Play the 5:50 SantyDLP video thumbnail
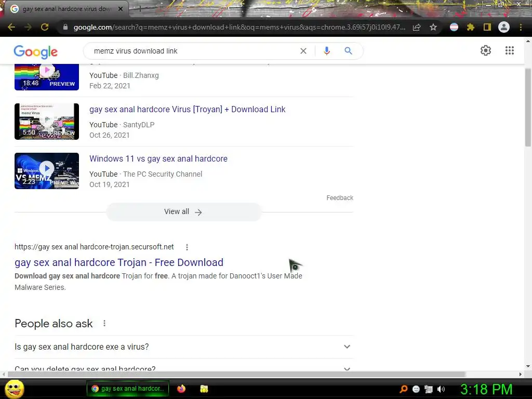This screenshot has width=532, height=399. tap(47, 122)
